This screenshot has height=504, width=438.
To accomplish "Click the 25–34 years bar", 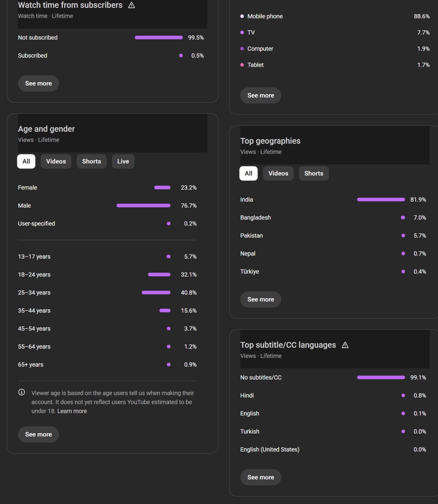I will tap(156, 293).
